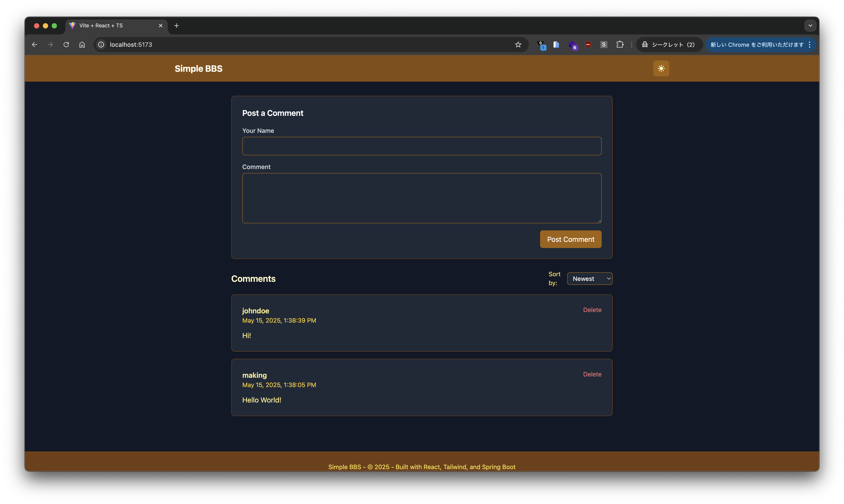Click inside the Comment textarea

[422, 198]
